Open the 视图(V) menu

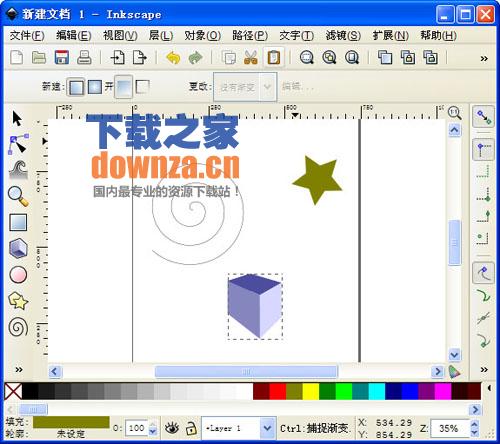(120, 35)
